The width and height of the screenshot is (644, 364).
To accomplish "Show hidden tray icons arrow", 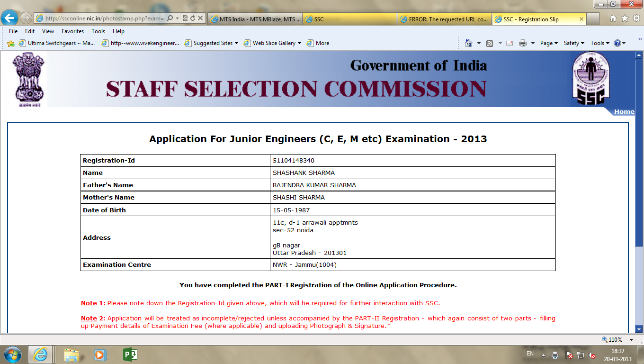I will [543, 355].
